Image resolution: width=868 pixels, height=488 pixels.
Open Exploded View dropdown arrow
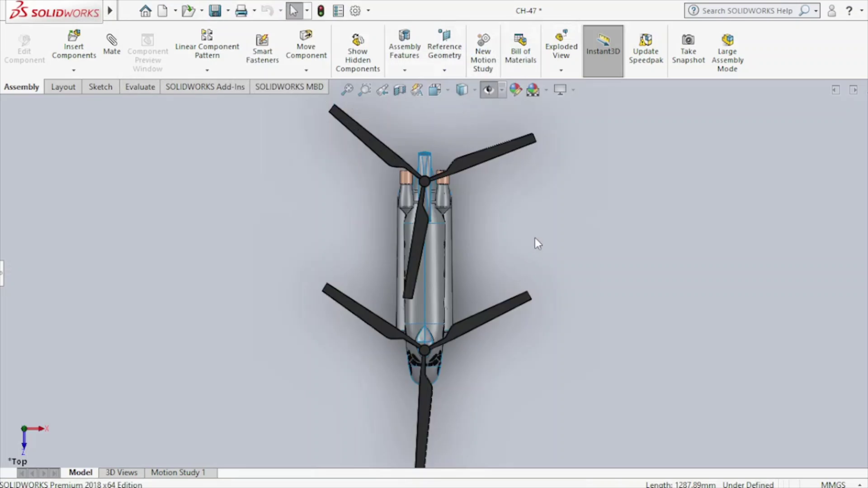[x=561, y=70]
